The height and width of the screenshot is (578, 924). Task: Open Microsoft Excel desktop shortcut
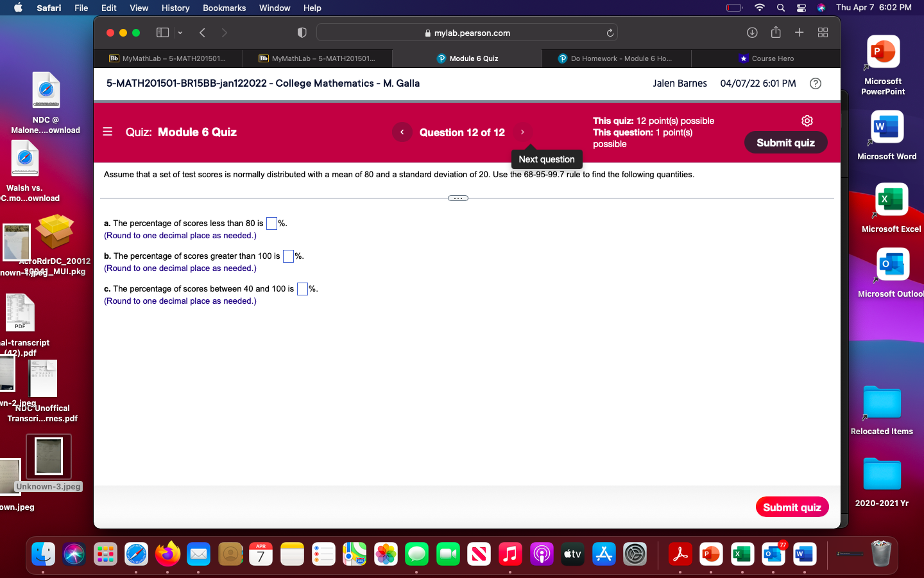click(891, 200)
